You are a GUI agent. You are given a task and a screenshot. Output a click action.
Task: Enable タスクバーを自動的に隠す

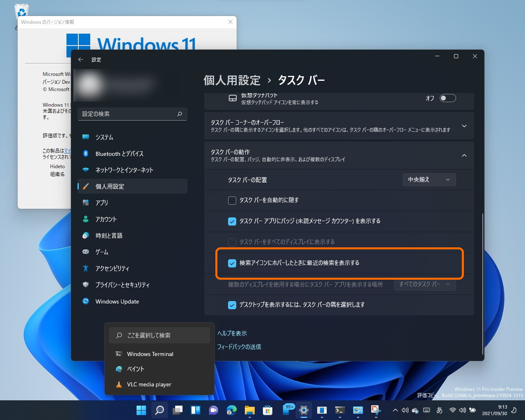pos(232,201)
